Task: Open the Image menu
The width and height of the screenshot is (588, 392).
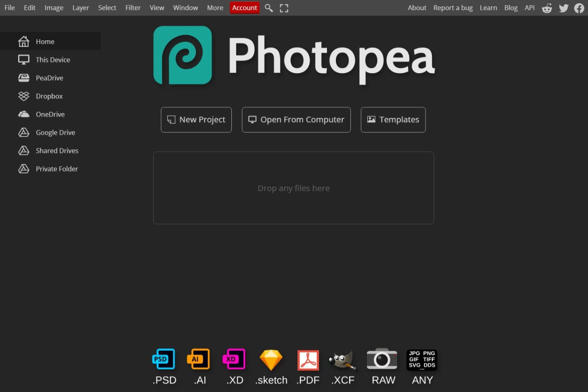Action: pyautogui.click(x=54, y=8)
